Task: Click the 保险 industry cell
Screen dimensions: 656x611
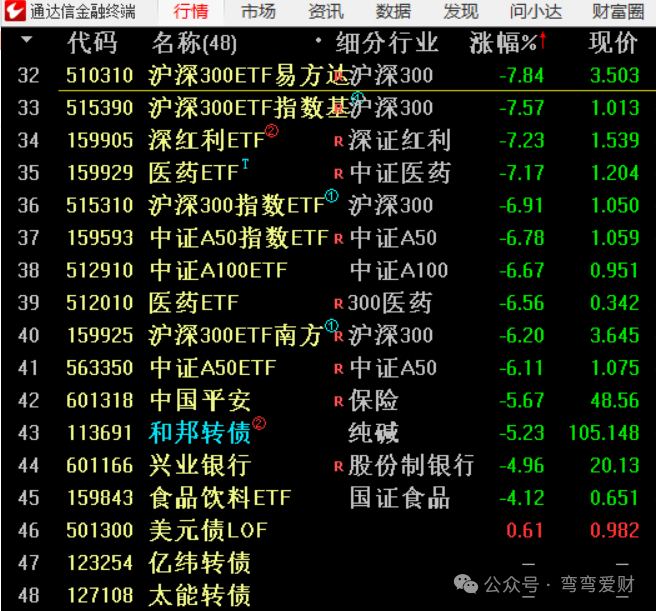Action: click(374, 400)
